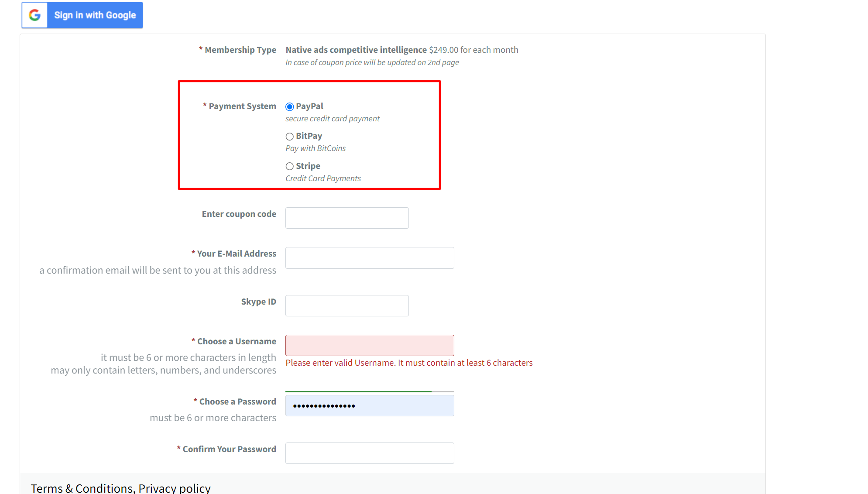
Task: Click the Google logo icon
Action: pos(34,15)
